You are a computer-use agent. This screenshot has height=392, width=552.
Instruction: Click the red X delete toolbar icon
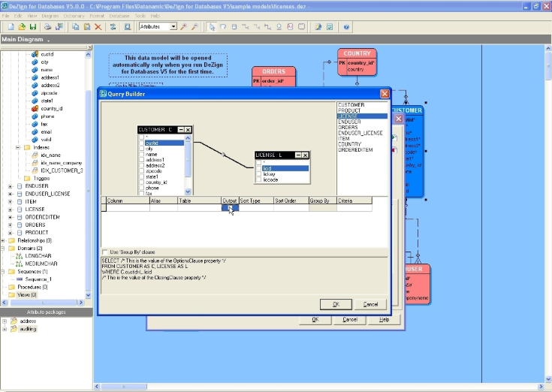[98, 26]
